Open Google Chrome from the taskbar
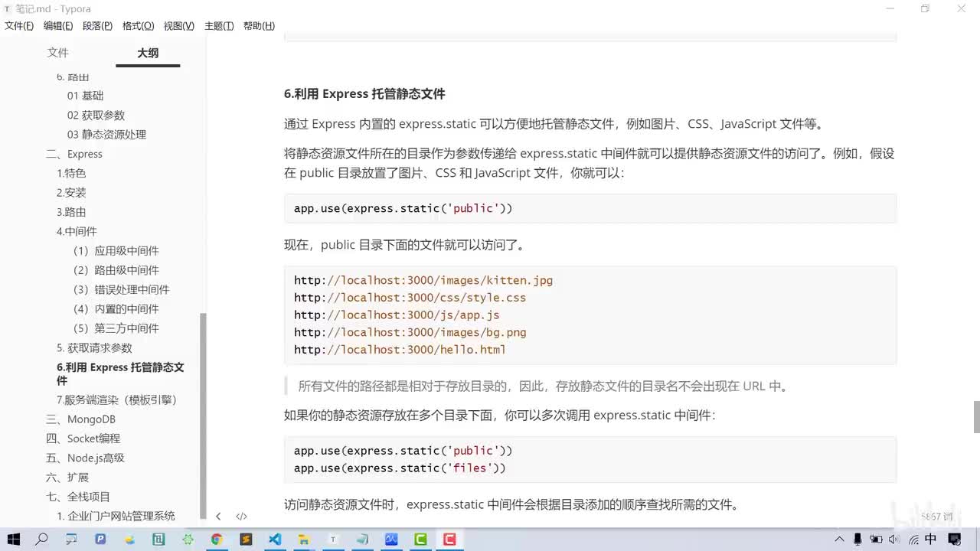The height and width of the screenshot is (551, 980). tap(217, 540)
